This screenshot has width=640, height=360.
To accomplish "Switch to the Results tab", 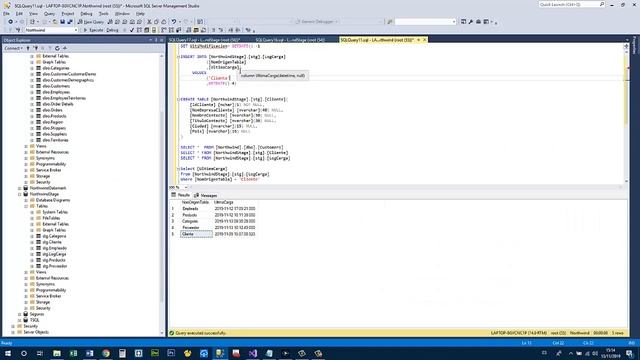I will (181, 196).
